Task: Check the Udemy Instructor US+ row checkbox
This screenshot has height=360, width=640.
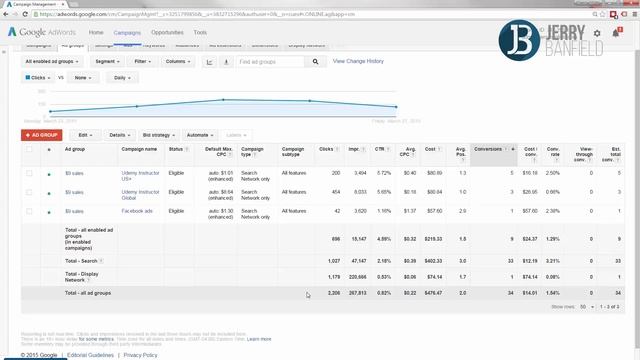Action: coord(29,173)
